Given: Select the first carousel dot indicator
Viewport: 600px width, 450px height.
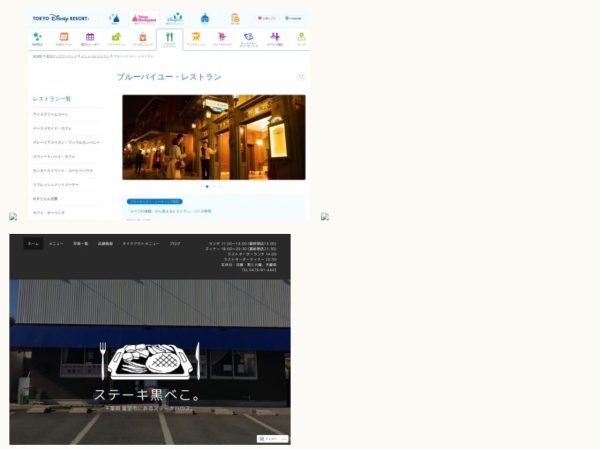Looking at the screenshot, I should [x=207, y=187].
